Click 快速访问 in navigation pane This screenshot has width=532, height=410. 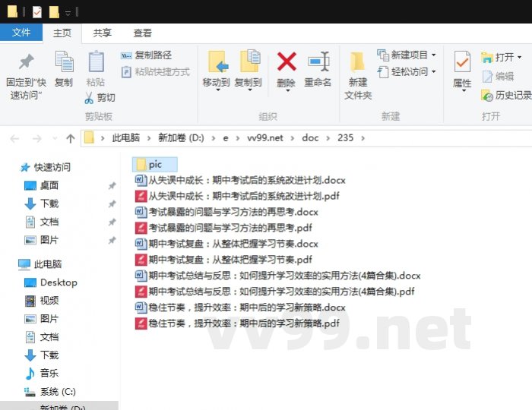point(45,167)
